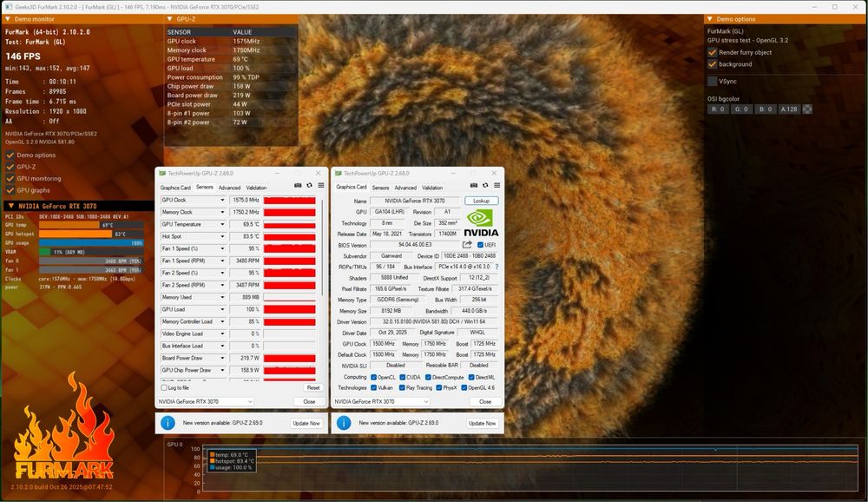Uncheck the background option in Demo options
Viewport: 868px width, 502px height.
coord(712,64)
